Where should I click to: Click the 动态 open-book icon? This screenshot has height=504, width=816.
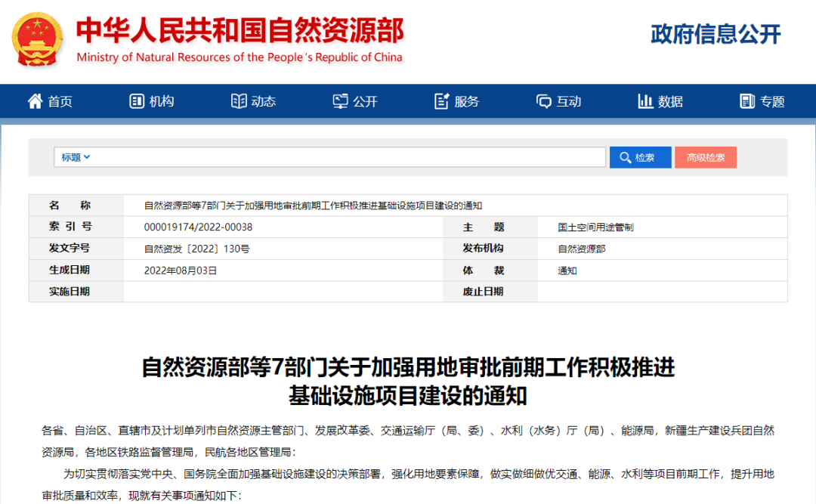tap(239, 101)
